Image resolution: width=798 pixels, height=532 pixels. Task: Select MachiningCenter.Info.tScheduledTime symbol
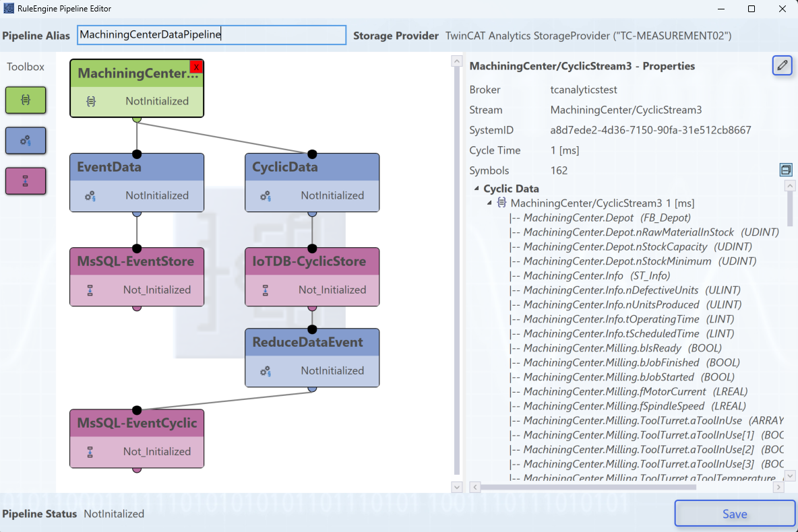click(629, 333)
